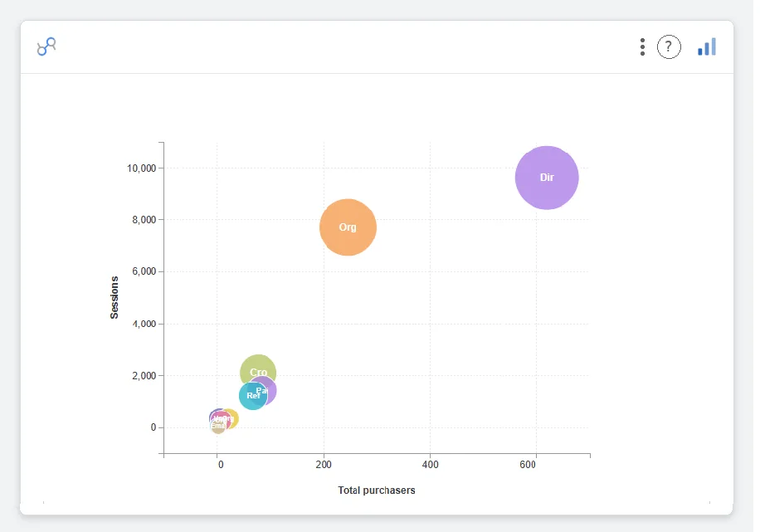Select the orange Org bubble
This screenshot has height=532, width=760.
[x=348, y=227]
